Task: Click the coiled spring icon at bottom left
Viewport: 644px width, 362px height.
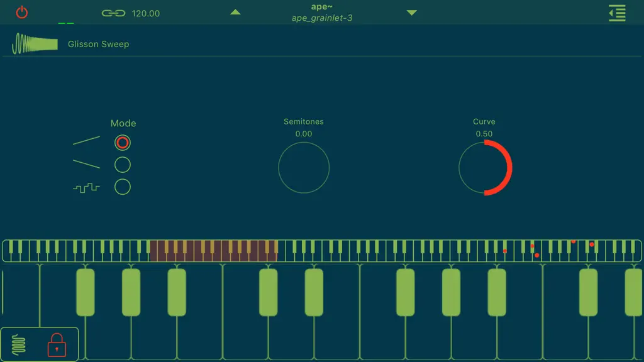Action: click(18, 344)
